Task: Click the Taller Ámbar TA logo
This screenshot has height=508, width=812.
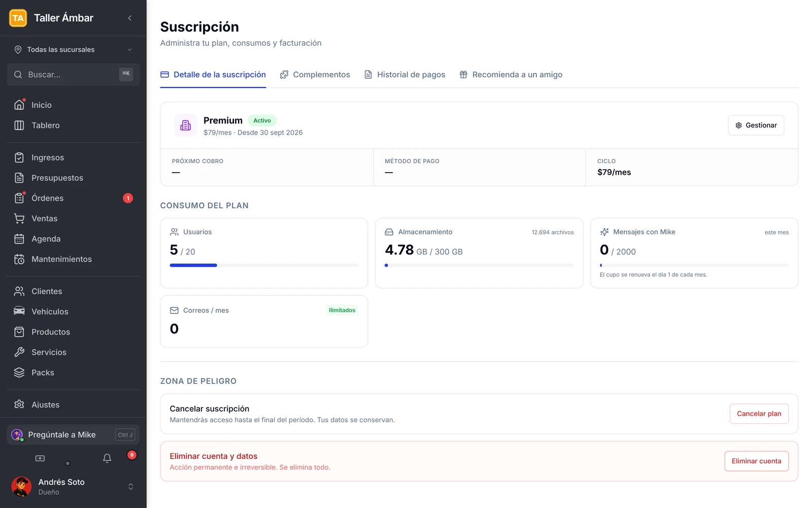Action: click(18, 18)
